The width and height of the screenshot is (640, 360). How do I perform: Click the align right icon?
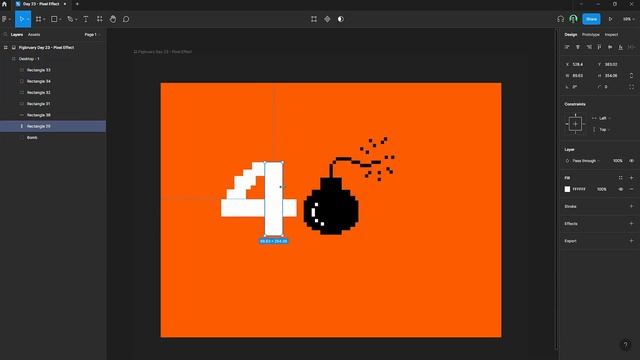tap(589, 47)
